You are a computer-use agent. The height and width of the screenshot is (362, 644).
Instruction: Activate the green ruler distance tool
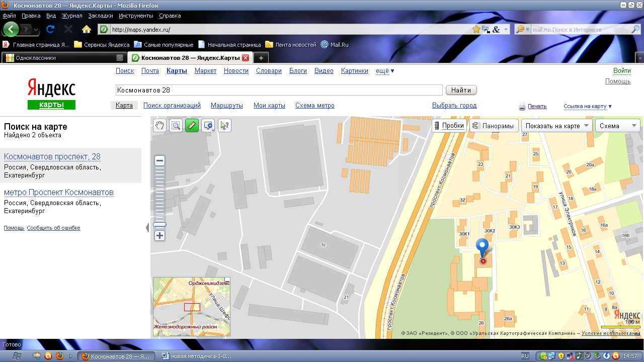(x=192, y=126)
